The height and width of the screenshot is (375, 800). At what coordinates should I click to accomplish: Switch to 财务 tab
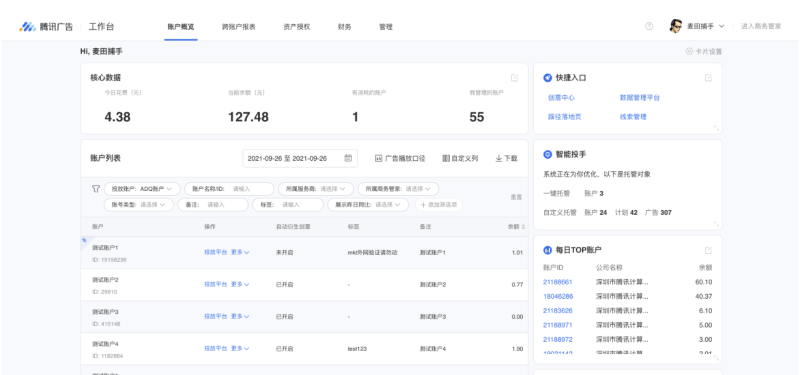(344, 27)
